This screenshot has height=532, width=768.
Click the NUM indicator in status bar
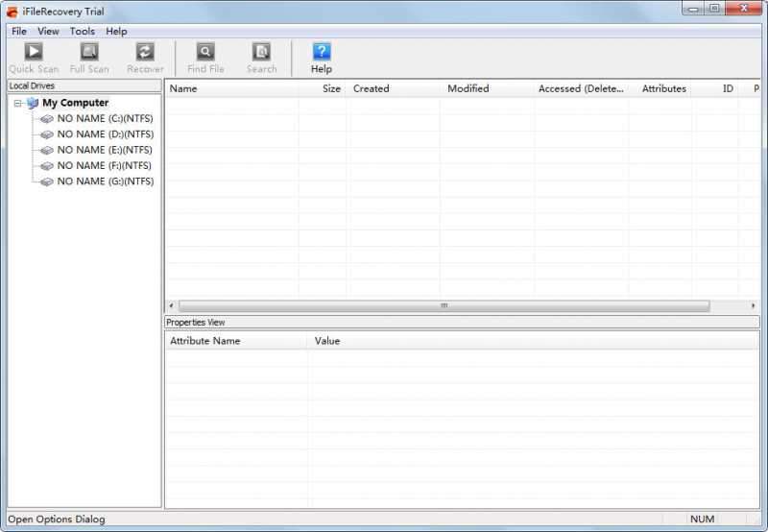point(702,520)
